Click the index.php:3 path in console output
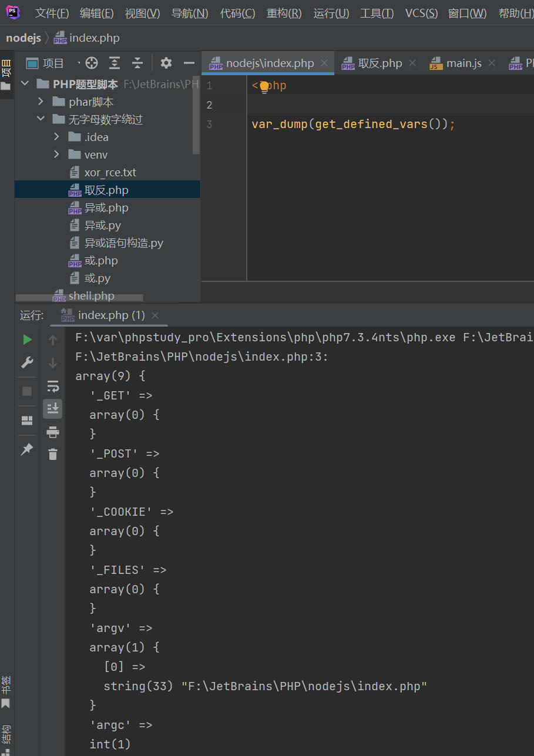Viewport: 534px width, 756px height. (202, 357)
